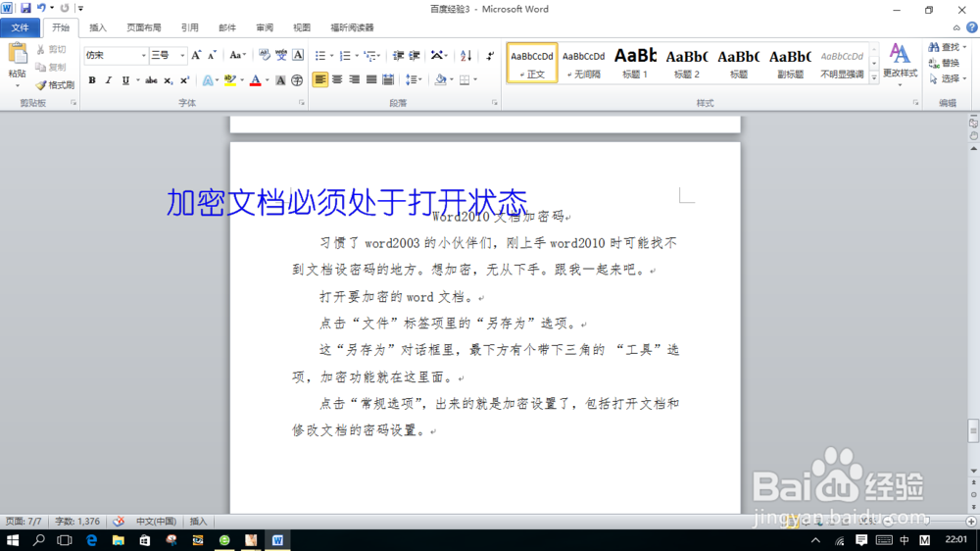Viewport: 980px width, 551px height.
Task: Apply Subscript formatting
Action: click(x=169, y=80)
